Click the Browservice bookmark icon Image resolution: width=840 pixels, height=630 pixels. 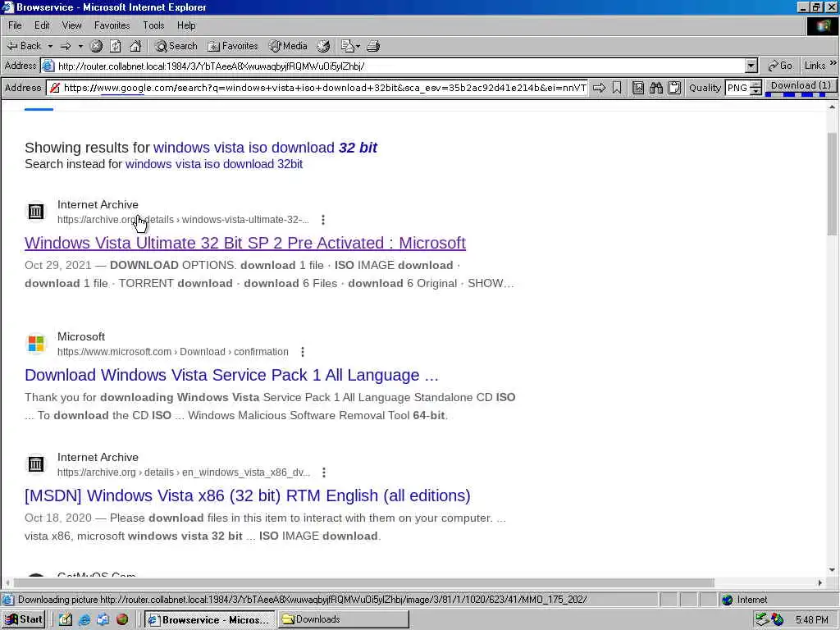pyautogui.click(x=617, y=87)
